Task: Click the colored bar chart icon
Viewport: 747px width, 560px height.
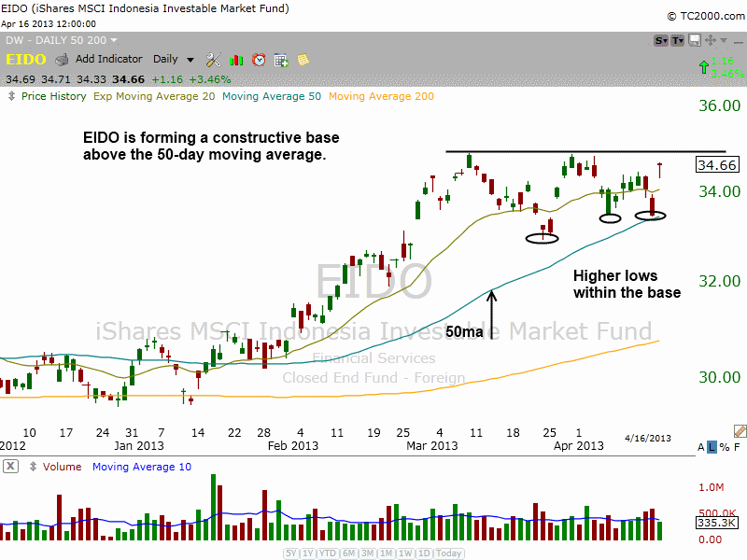Action: pos(236,60)
